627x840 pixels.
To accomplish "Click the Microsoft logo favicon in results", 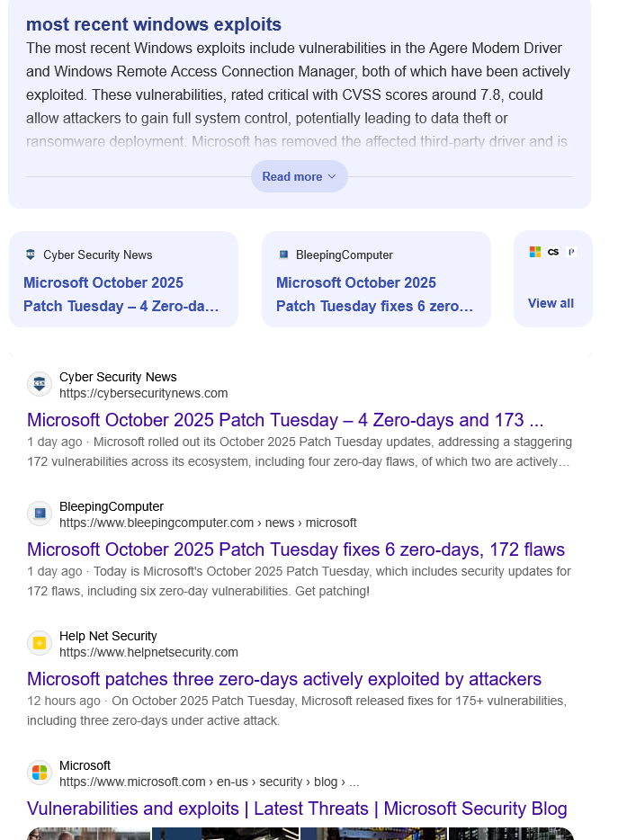I will coord(40,773).
